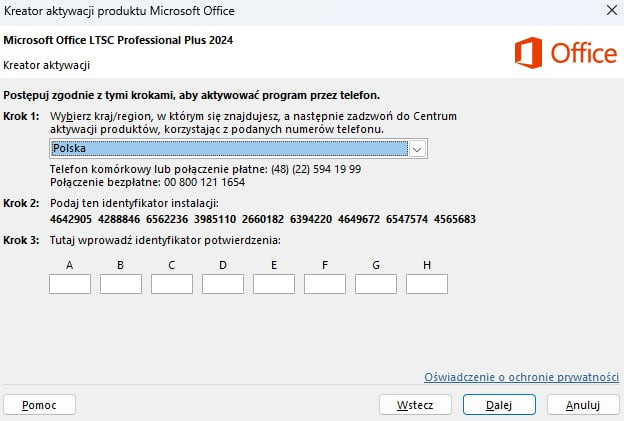
Task: Click installation ID group 6547574
Action: tap(407, 219)
